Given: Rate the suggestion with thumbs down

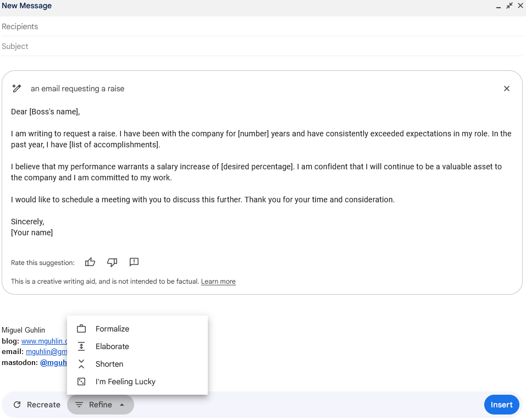Looking at the screenshot, I should [112, 262].
